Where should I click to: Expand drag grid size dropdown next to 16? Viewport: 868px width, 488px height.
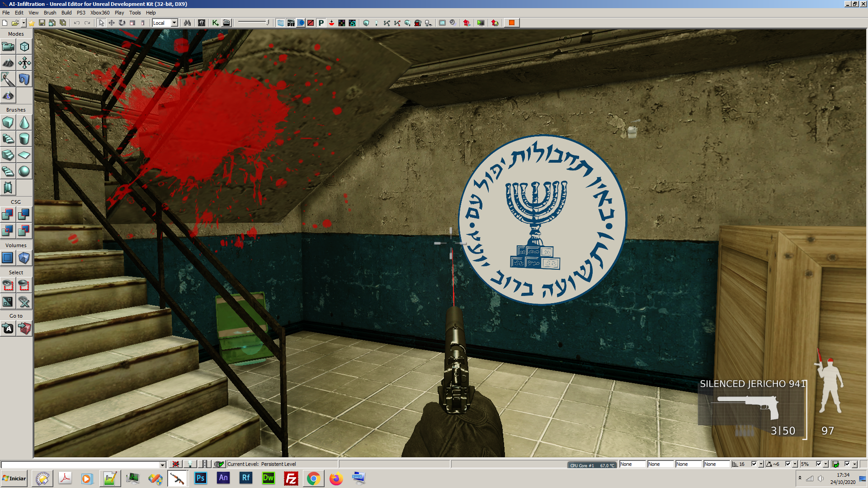point(761,464)
